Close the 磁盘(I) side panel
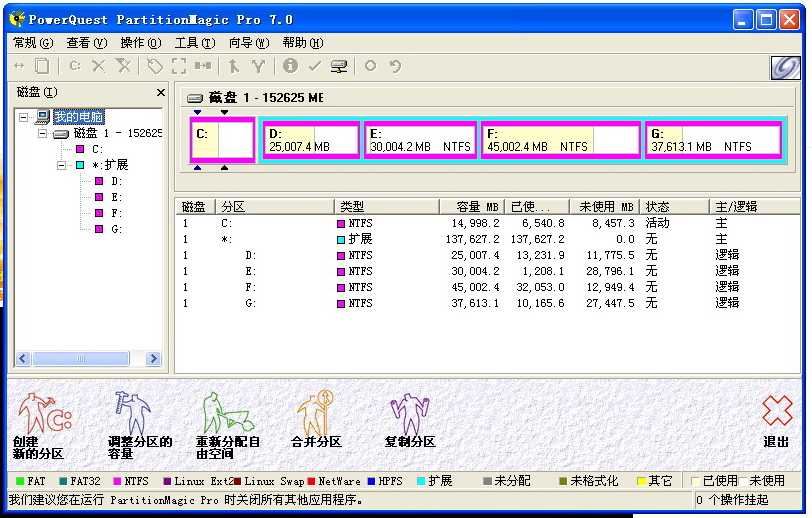 coord(161,92)
